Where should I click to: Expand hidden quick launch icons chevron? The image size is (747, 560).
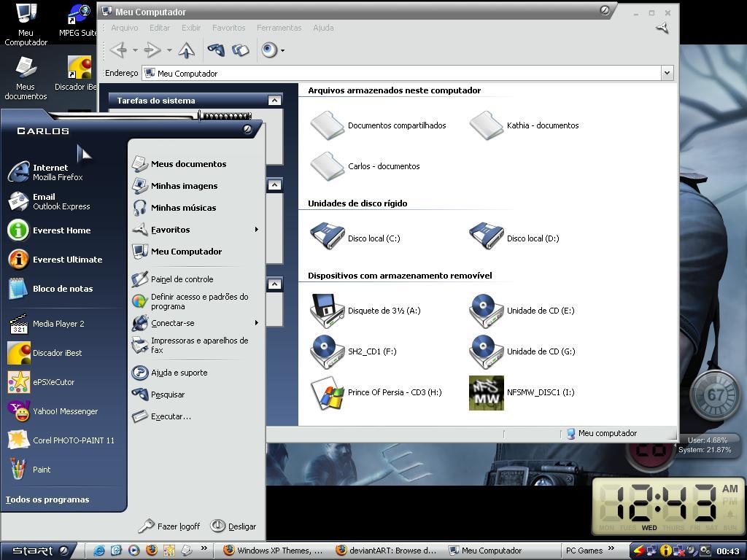tap(204, 548)
